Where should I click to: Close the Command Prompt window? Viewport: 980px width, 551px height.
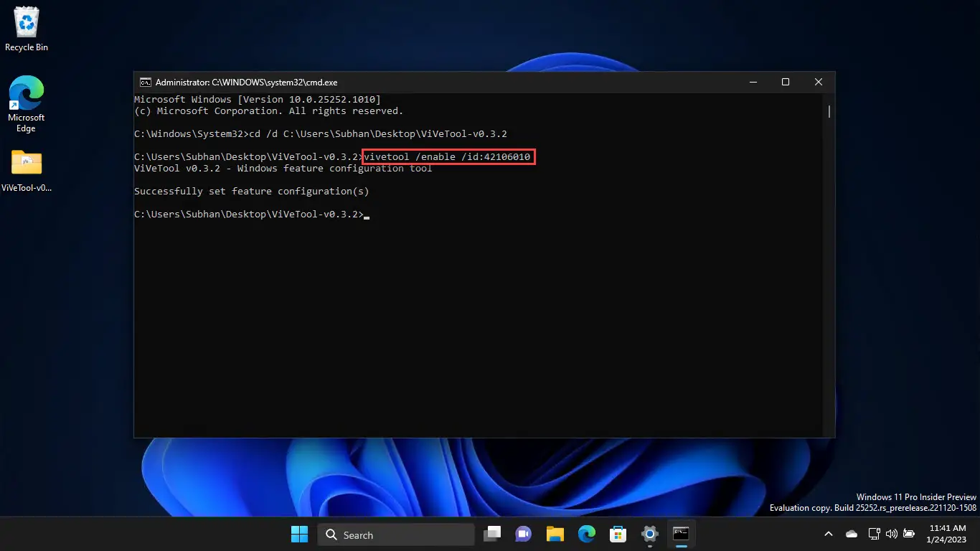(819, 83)
